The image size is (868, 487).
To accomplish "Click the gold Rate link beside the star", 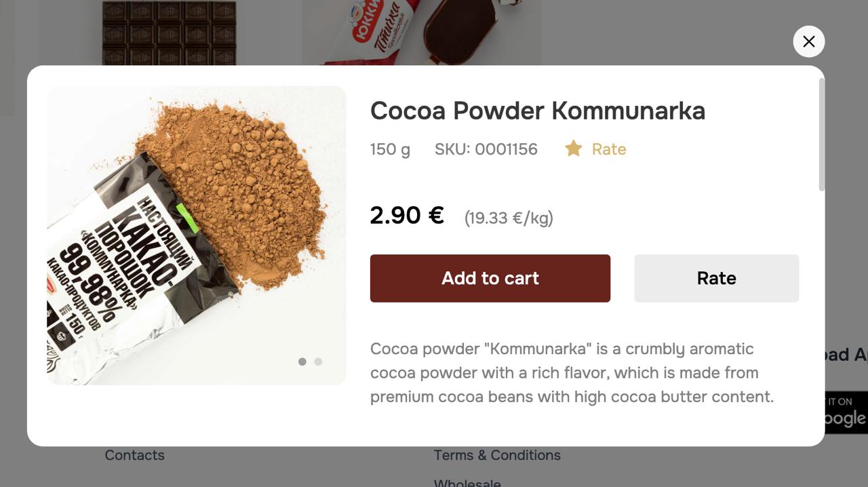I will pos(608,149).
